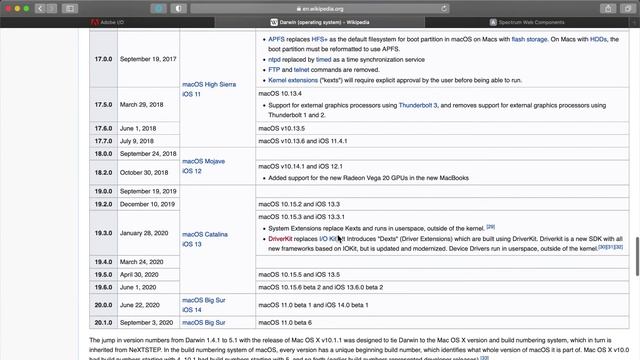Select the date January 28, 2020
The width and height of the screenshot is (640, 360).
pos(144,233)
